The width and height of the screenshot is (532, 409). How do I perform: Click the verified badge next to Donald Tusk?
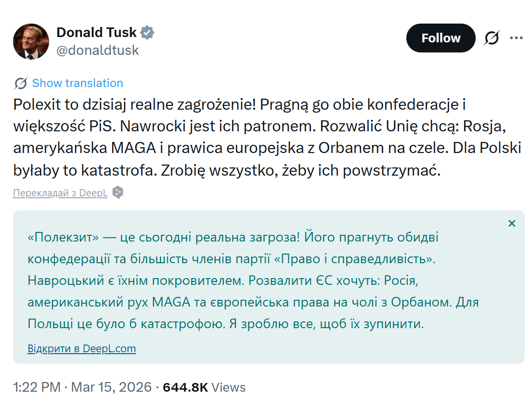(147, 32)
